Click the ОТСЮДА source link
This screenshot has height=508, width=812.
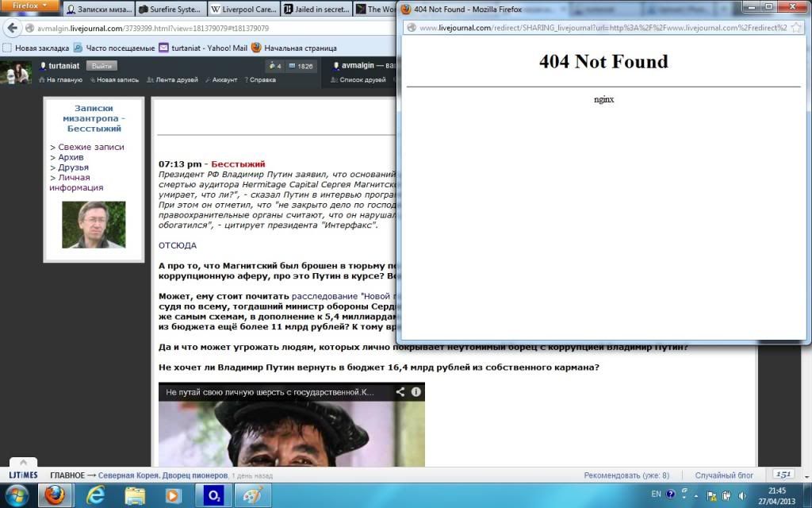click(x=177, y=246)
